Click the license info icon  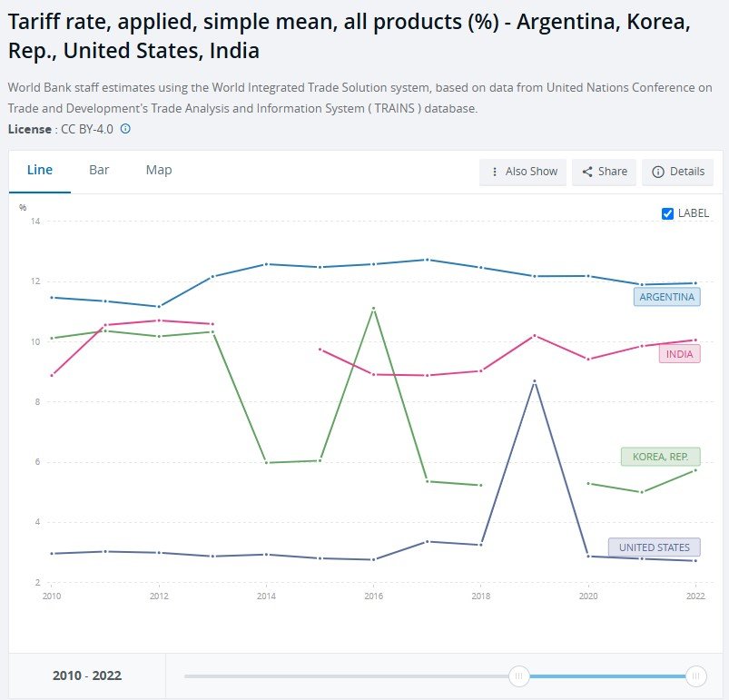point(125,129)
